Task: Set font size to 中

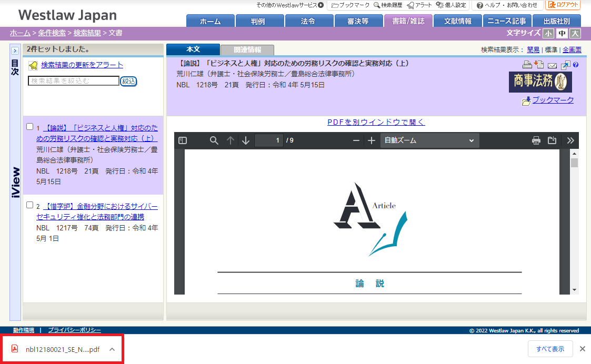Action: point(562,33)
